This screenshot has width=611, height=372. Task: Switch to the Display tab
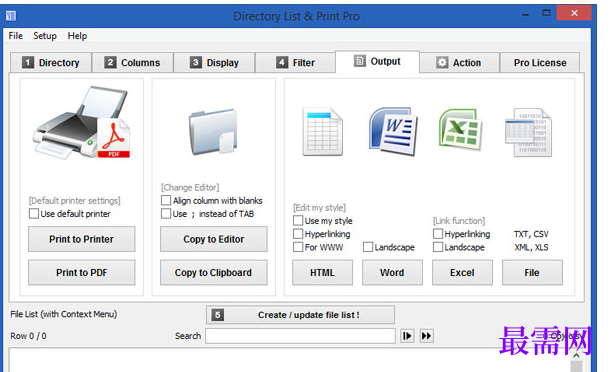214,63
